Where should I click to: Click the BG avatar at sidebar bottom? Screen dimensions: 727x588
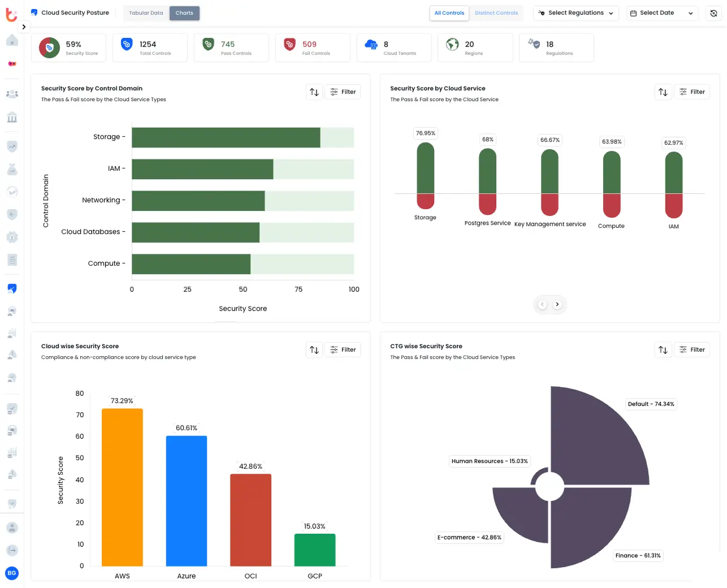point(11,573)
